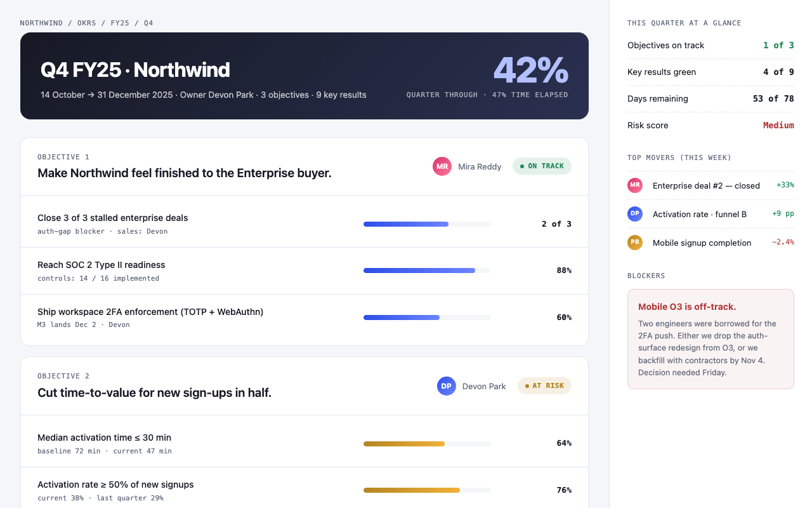This screenshot has width=812, height=508.
Task: Click the 42% quarter progress figure
Action: (531, 70)
